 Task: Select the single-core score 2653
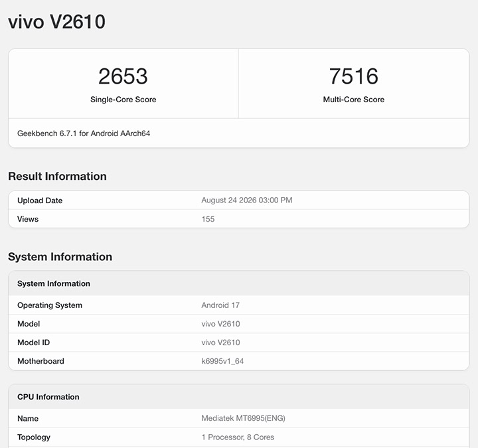[x=123, y=76]
